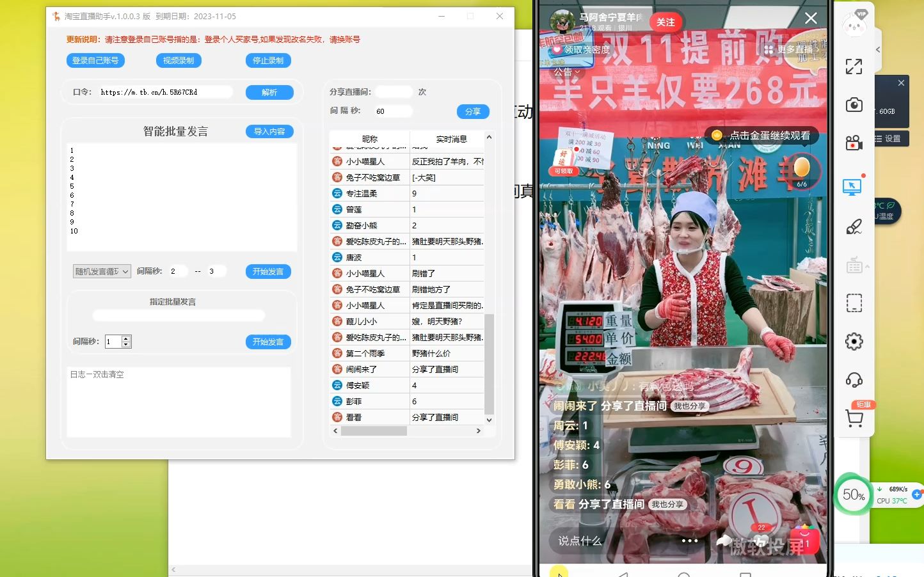Click 分享 to share the livestream
The image size is (924, 577).
point(473,111)
